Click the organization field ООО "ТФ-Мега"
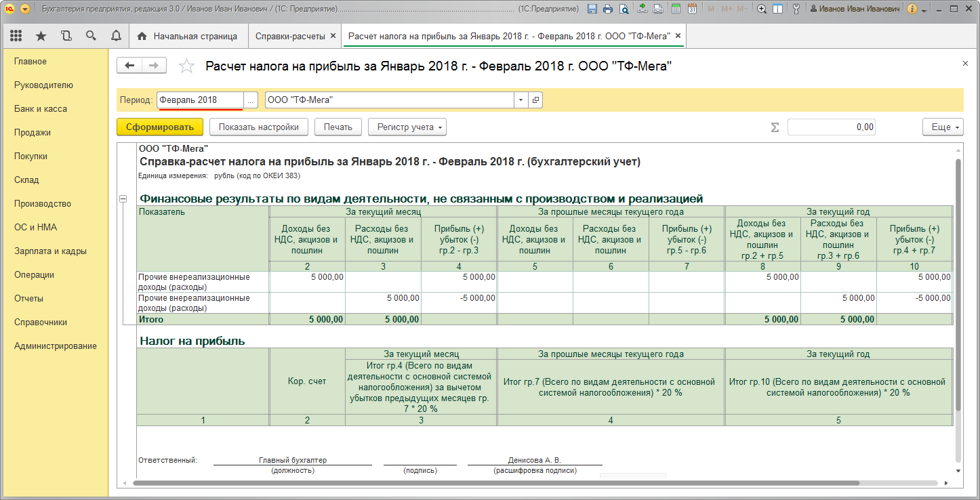This screenshot has width=980, height=500. coord(389,100)
